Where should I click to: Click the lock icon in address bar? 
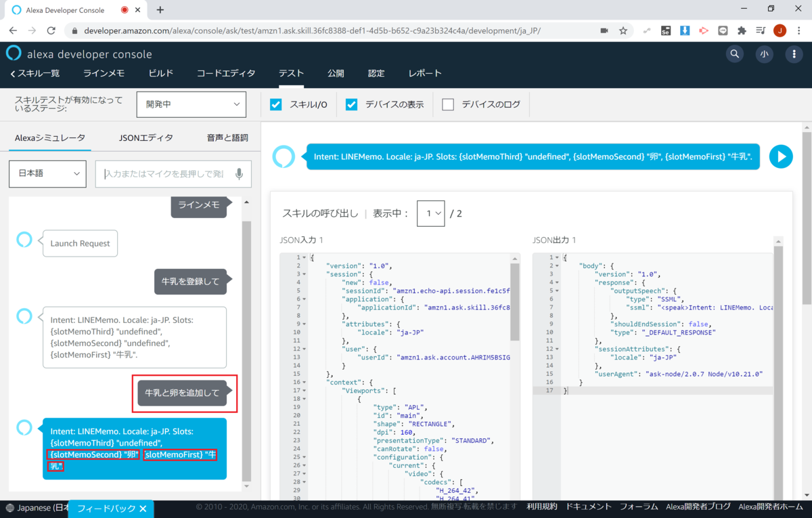point(74,30)
